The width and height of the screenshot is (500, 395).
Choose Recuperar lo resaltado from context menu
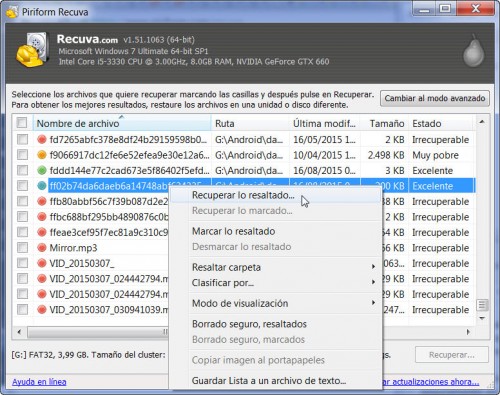coord(275,195)
